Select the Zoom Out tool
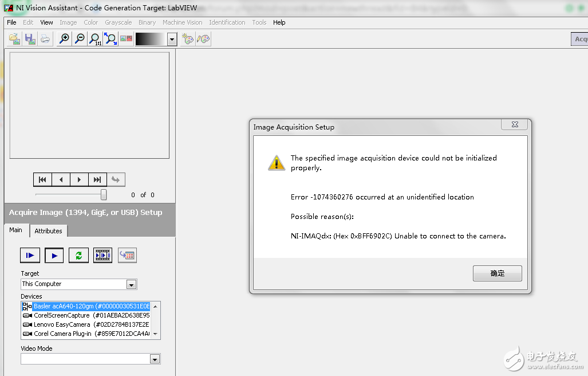Screen dimensions: 588x376 pos(80,38)
